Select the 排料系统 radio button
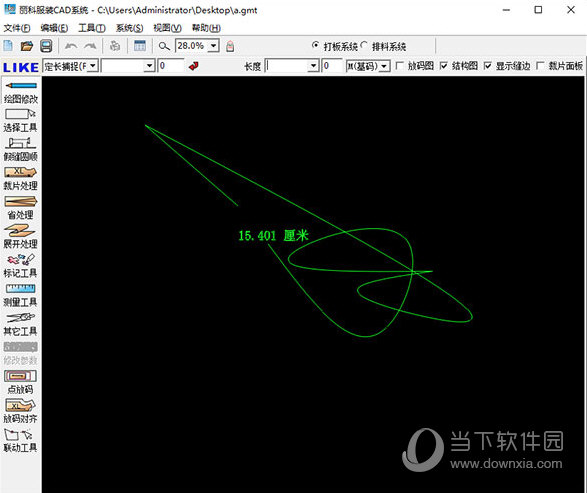This screenshot has width=587, height=493. pyautogui.click(x=364, y=46)
